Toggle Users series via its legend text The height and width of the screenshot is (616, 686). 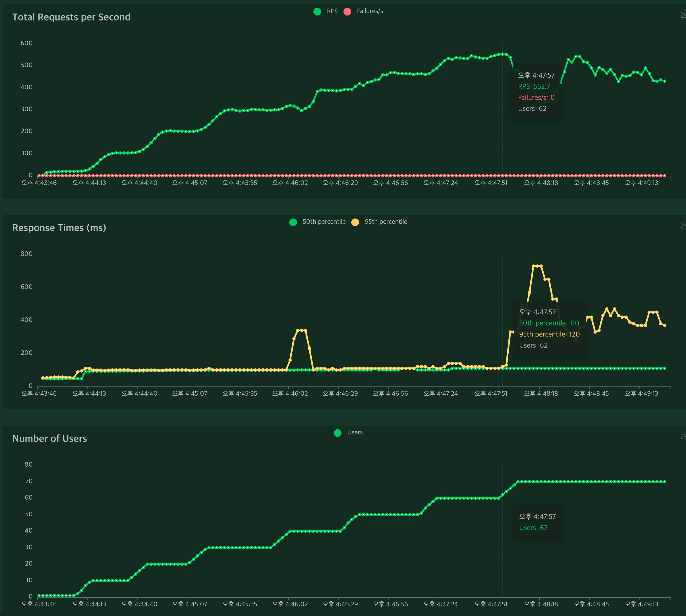coord(355,432)
